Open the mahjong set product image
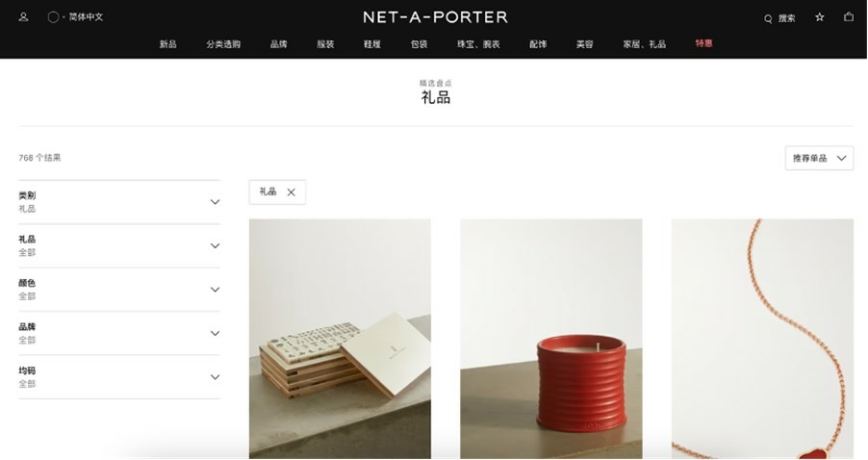 (x=340, y=338)
